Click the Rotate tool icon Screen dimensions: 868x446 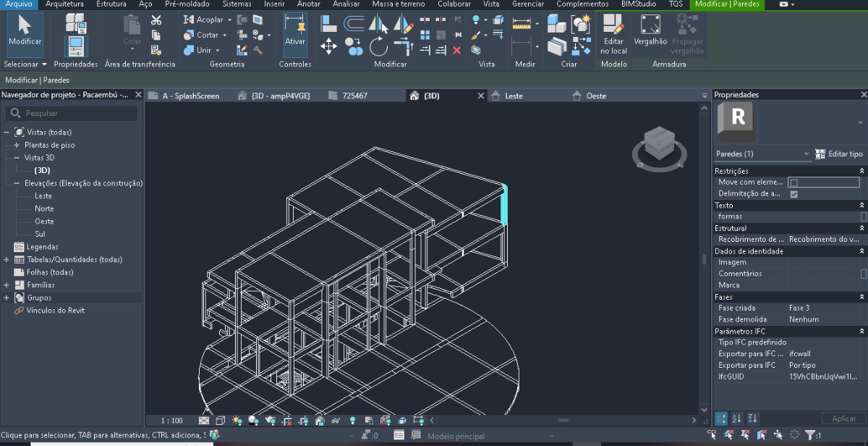[x=378, y=47]
